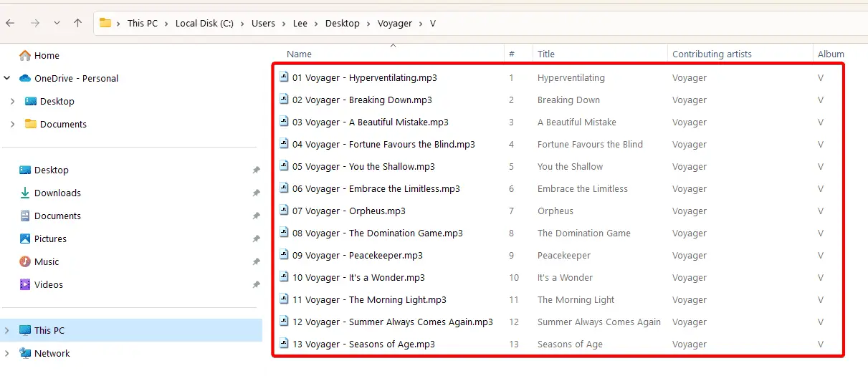
Task: Click mp3 icon of The Domination Game file
Action: point(284,233)
